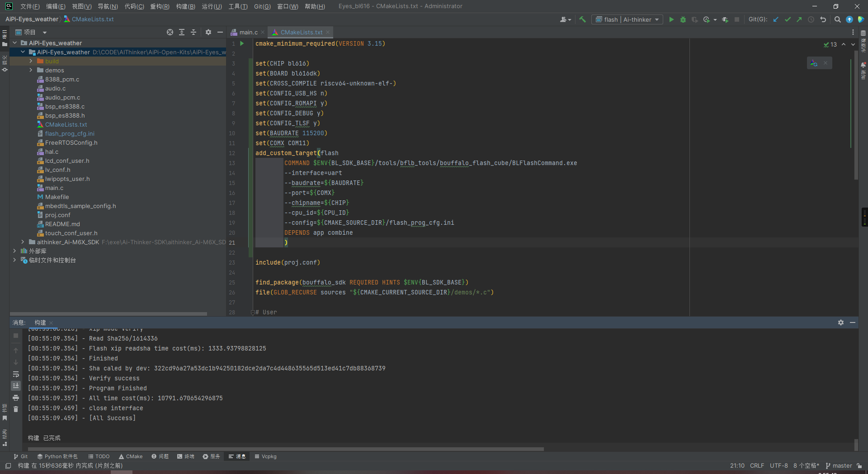Open Python packages tool window
The height and width of the screenshot is (474, 868).
click(x=57, y=456)
